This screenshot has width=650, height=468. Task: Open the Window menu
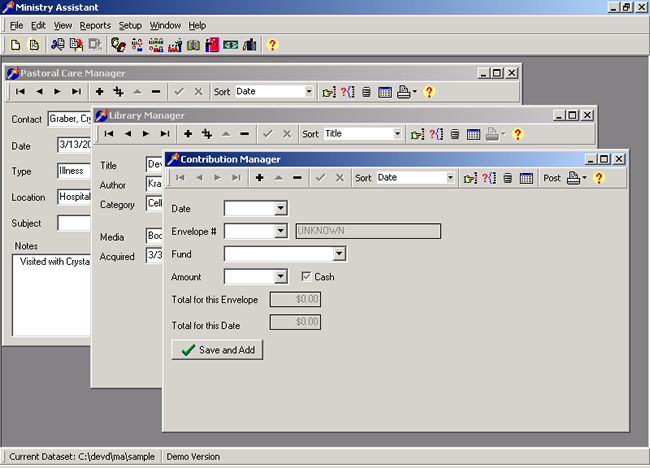[x=165, y=25]
